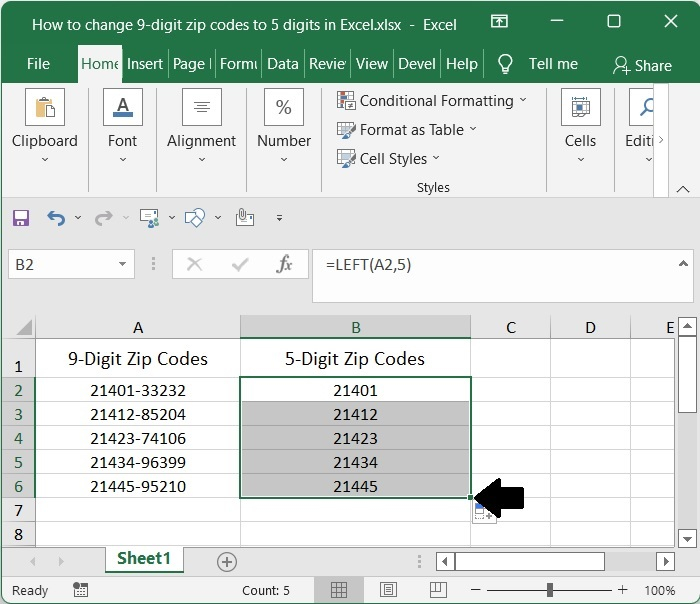
Task: Add a new sheet with plus icon
Action: point(227,561)
